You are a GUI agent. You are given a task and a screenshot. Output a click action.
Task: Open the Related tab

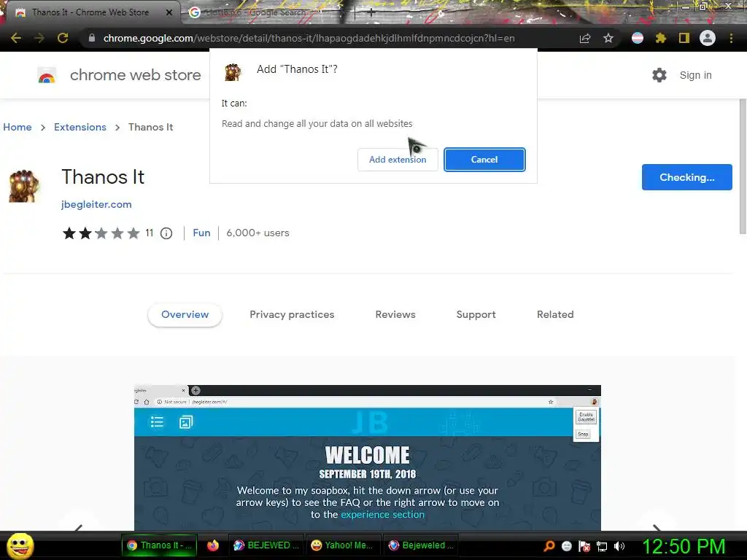tap(555, 315)
